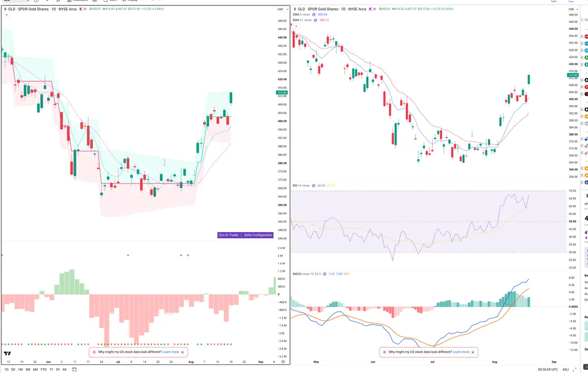Open Learn more link in right chart notice
This screenshot has width=588, height=373.
point(461,352)
